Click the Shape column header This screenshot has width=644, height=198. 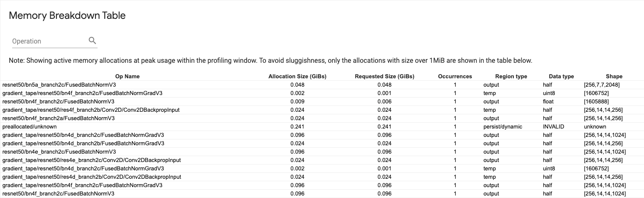coord(614,76)
